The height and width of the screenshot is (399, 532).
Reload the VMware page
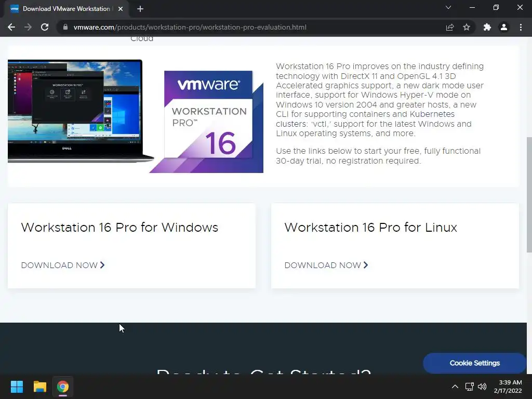[x=45, y=27]
